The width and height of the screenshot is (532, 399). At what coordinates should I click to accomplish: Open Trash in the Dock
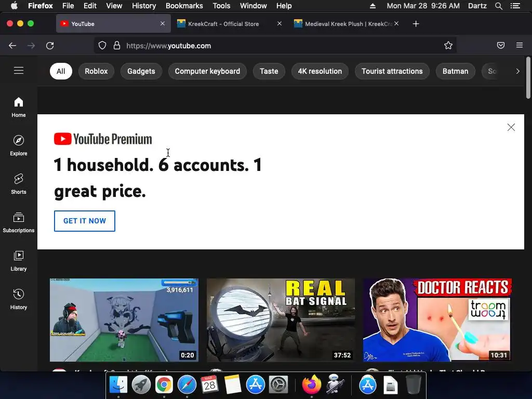pos(414,385)
